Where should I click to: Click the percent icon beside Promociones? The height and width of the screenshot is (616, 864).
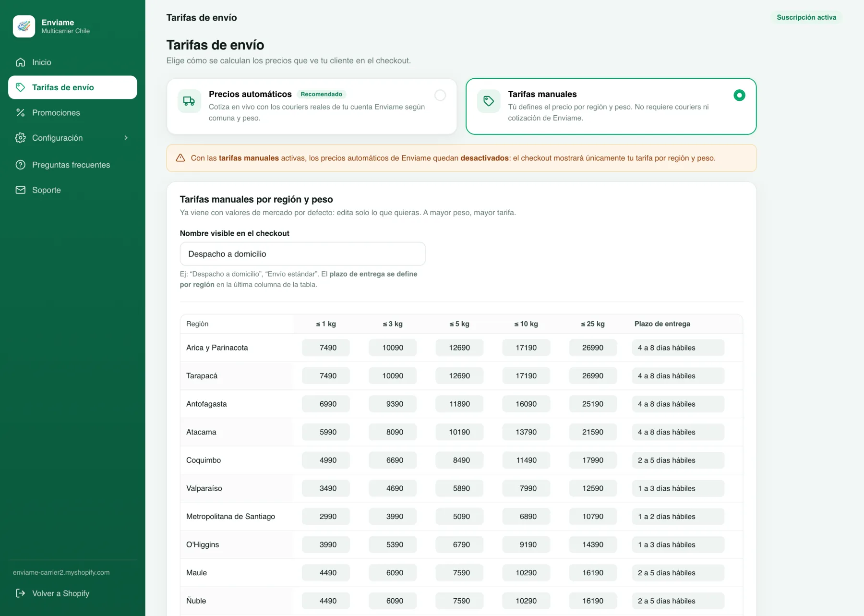[x=20, y=112]
